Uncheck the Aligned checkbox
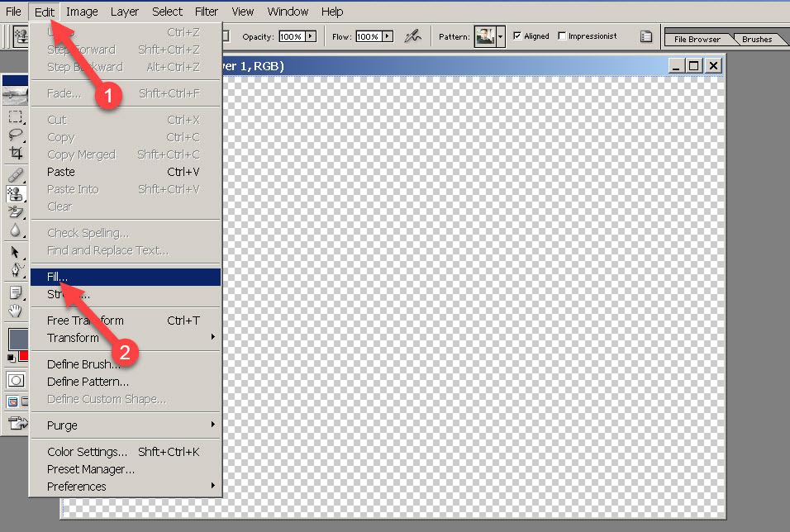 tap(517, 36)
